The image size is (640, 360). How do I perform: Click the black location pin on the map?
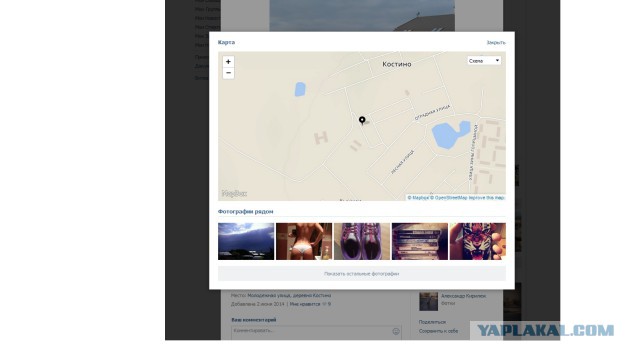pyautogui.click(x=362, y=120)
